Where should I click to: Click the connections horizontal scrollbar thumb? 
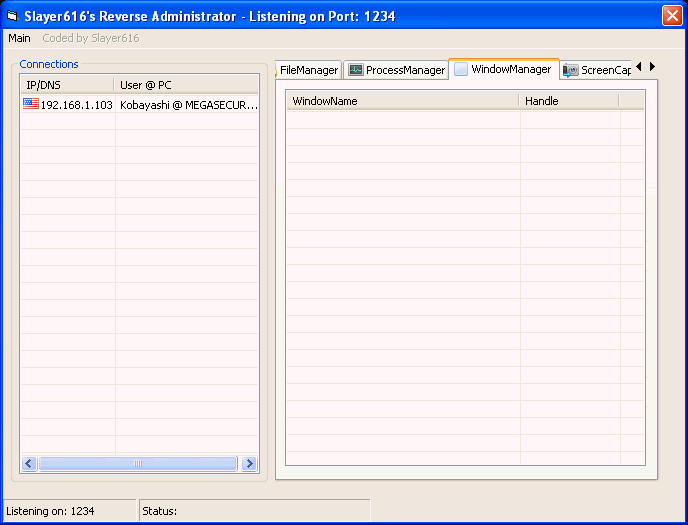138,464
